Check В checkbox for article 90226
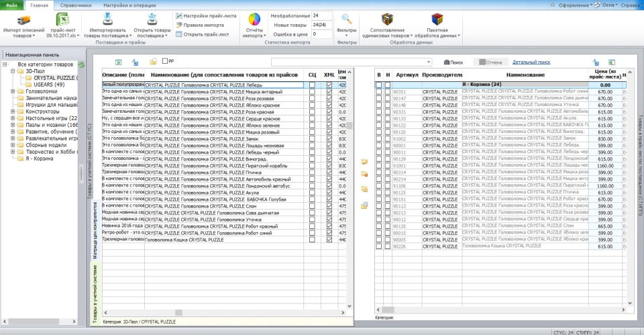Viewport: 644px width, 335px height. (x=378, y=246)
